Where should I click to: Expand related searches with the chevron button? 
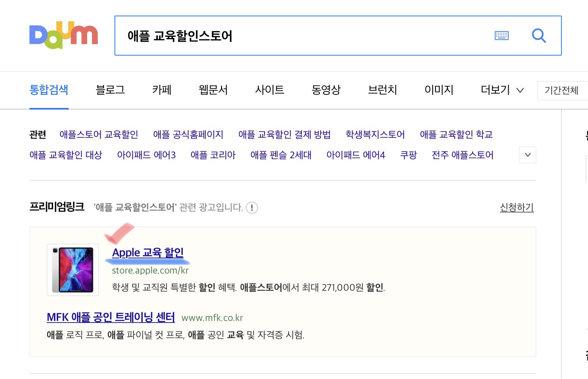click(528, 155)
